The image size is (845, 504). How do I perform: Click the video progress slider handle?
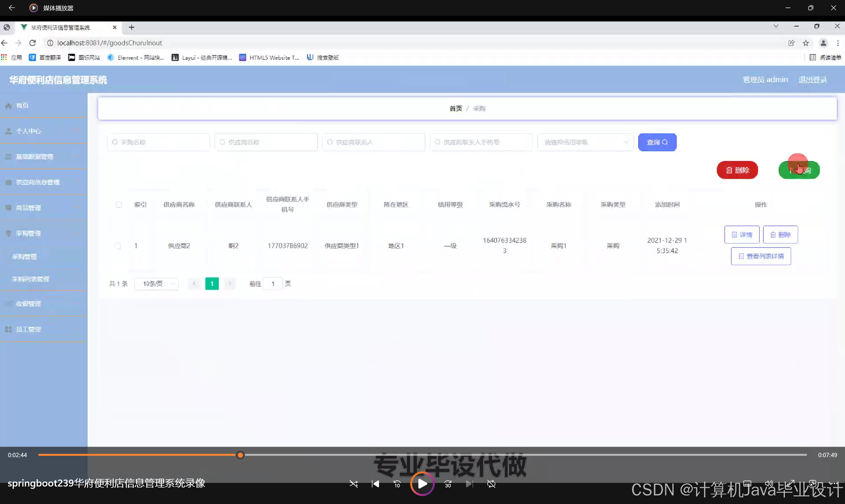click(x=240, y=455)
